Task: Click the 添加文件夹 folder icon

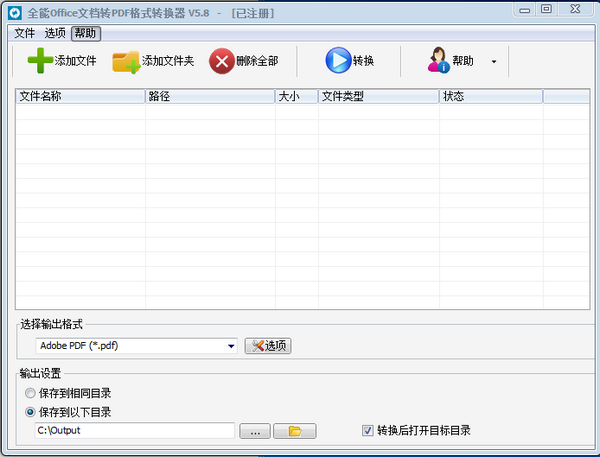Action: click(126, 62)
